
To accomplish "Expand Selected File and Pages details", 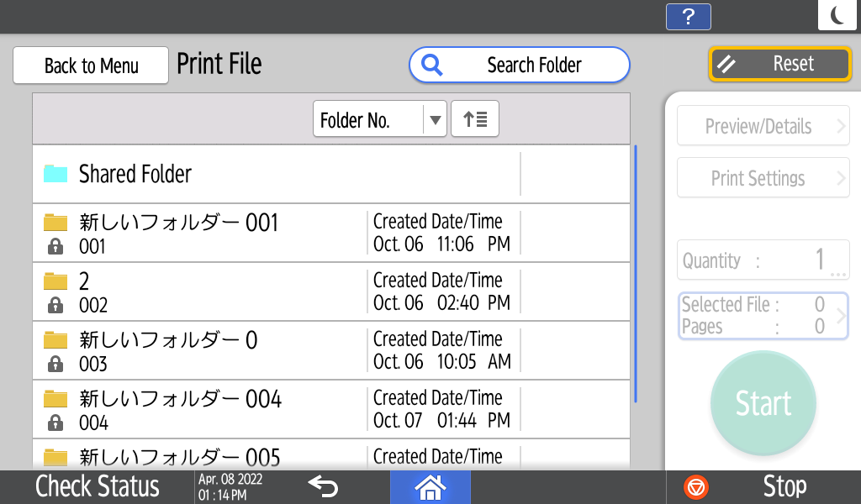I will point(763,316).
